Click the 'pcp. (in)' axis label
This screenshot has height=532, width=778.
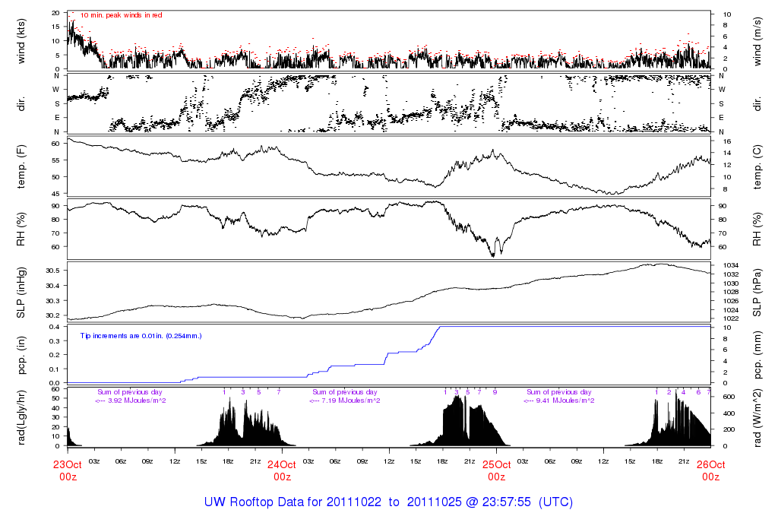click(x=21, y=356)
